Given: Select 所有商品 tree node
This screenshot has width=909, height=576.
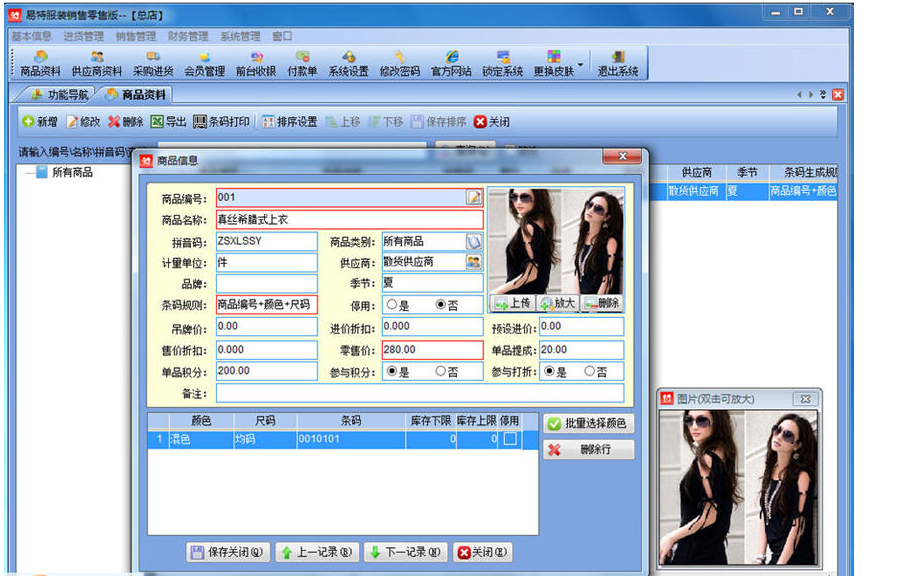Looking at the screenshot, I should pos(72,172).
